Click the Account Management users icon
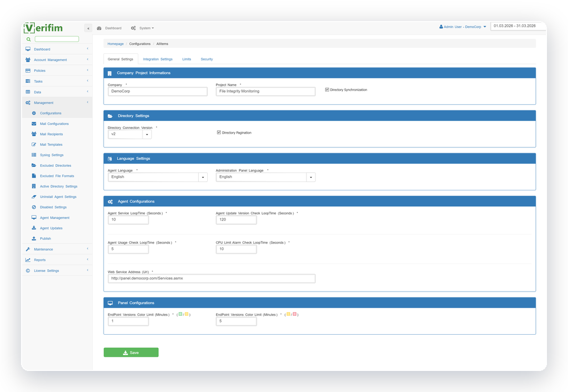This screenshot has height=392, width=568. coord(28,60)
